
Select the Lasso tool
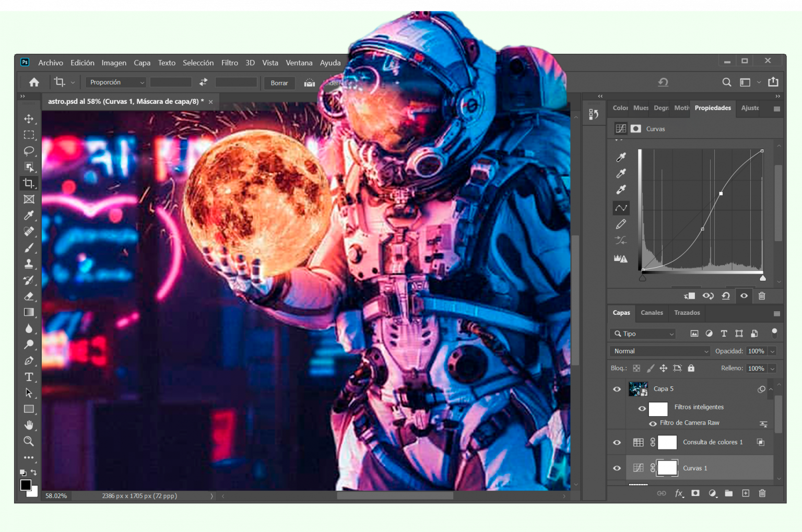click(29, 151)
